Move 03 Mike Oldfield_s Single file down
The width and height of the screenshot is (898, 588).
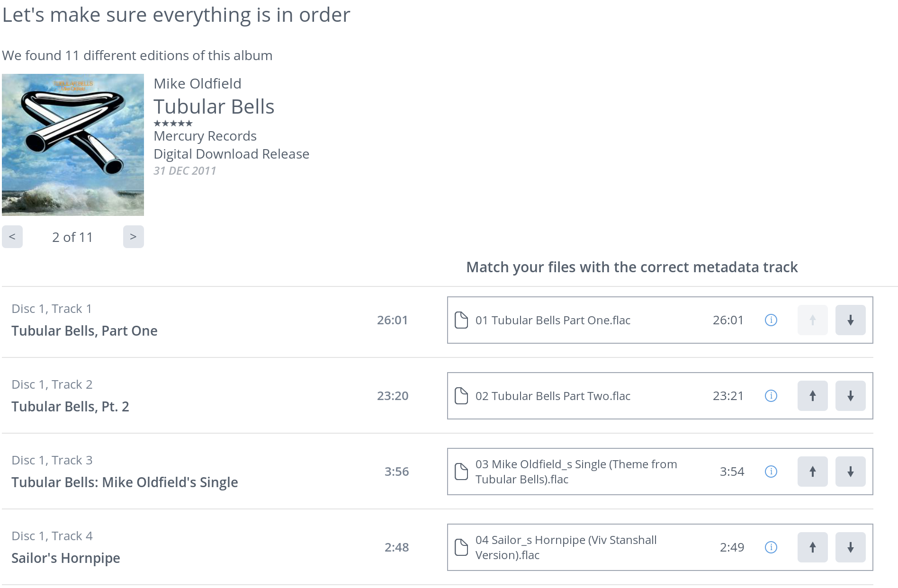click(850, 472)
